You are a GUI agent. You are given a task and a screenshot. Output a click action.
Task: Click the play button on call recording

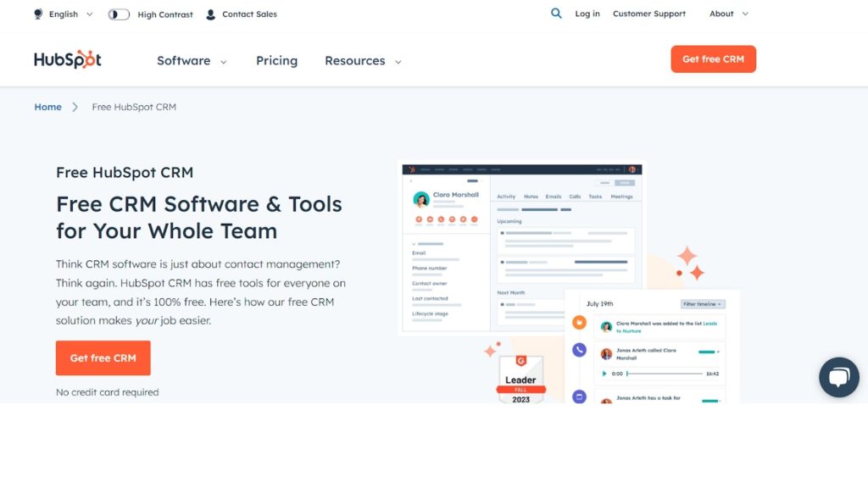click(604, 374)
